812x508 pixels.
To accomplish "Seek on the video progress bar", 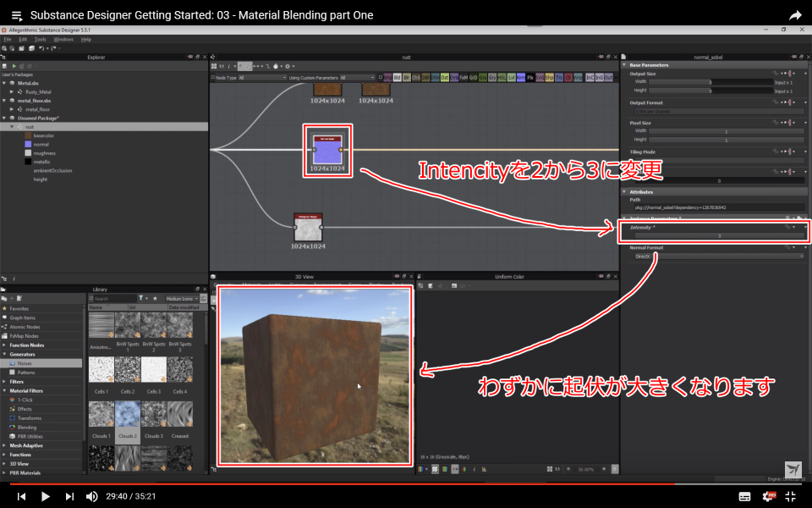I will [406, 483].
